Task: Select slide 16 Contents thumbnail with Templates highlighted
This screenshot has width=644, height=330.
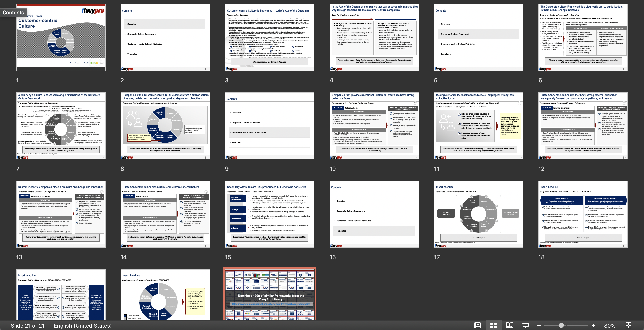Action: click(x=374, y=214)
